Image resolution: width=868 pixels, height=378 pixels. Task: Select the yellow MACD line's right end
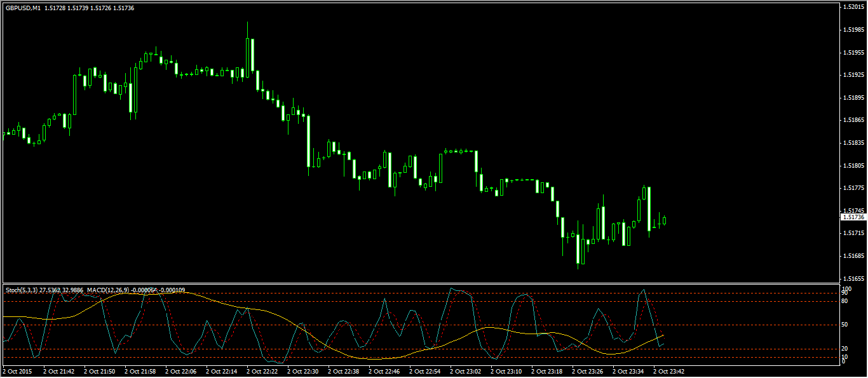(x=663, y=335)
